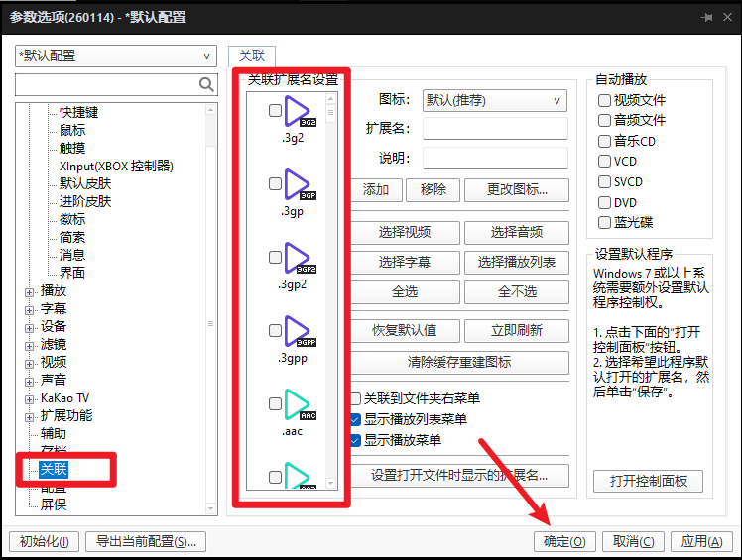742x560 pixels.
Task: Enable autoplay for 蓝光碟
Action: point(604,222)
